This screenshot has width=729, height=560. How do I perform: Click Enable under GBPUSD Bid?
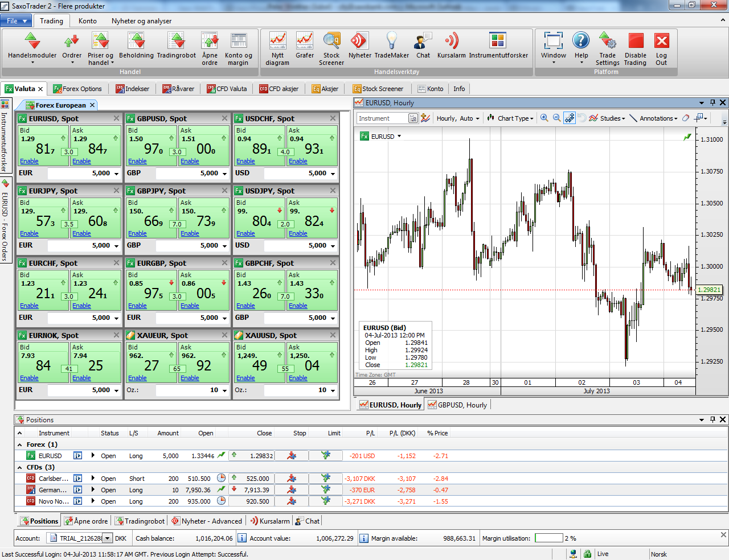coord(137,161)
